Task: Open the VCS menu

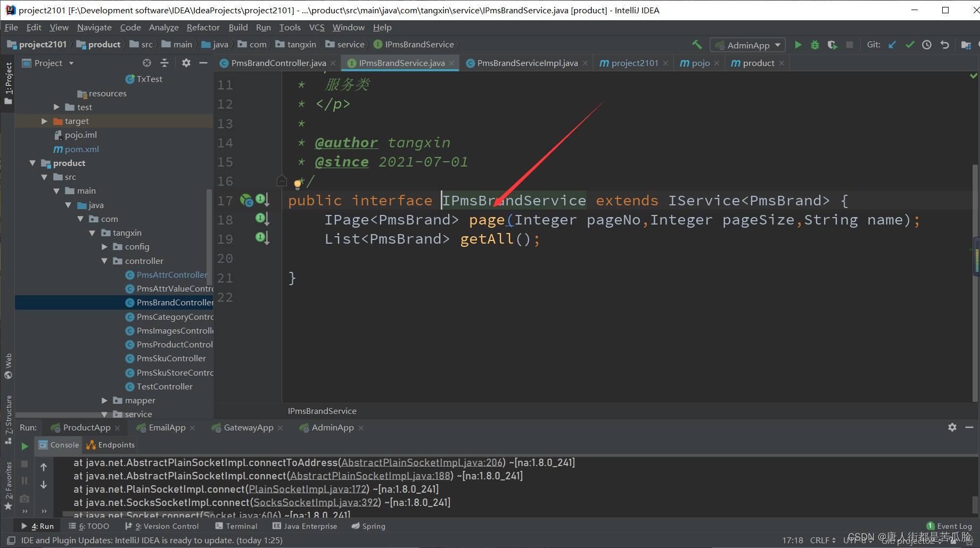Action: pos(317,27)
